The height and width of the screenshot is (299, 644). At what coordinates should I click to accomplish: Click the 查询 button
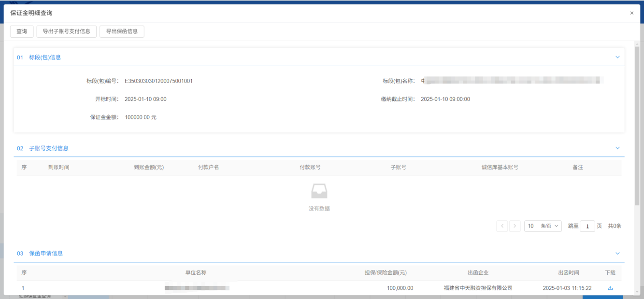click(x=22, y=31)
